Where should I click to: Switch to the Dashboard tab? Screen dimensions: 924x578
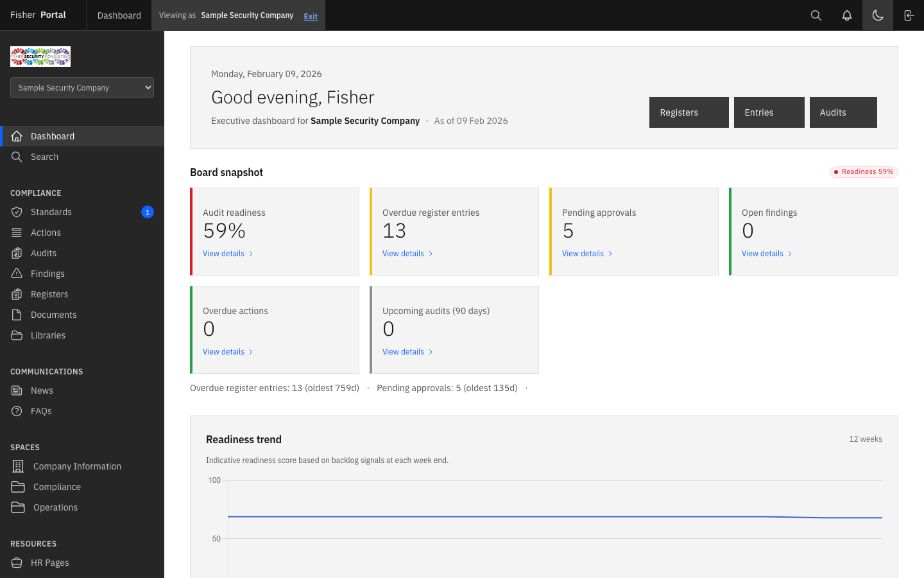point(119,15)
